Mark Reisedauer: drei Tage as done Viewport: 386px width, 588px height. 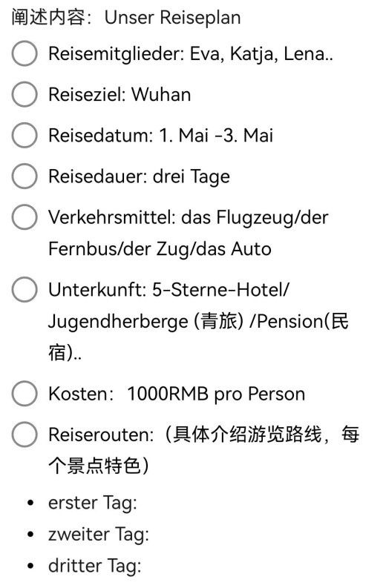click(24, 176)
